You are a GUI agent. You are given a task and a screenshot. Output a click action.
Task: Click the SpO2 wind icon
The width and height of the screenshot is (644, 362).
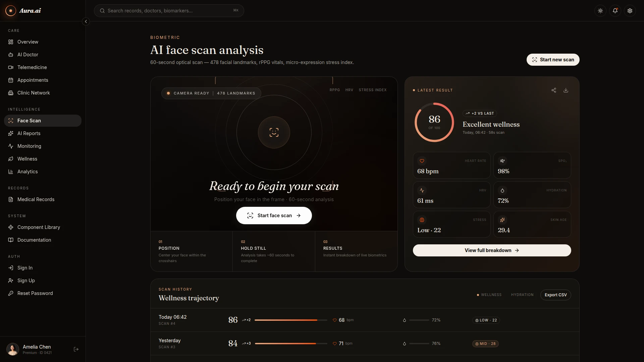point(502,161)
